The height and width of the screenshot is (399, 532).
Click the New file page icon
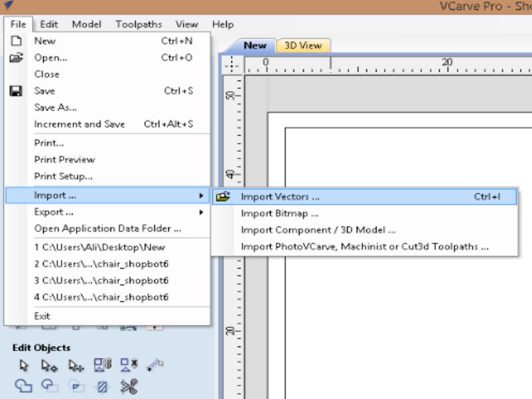16,41
